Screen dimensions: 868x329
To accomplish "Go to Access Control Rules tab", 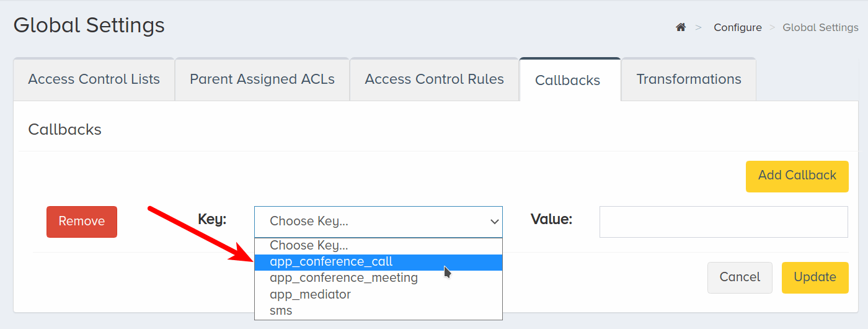I will tap(434, 79).
